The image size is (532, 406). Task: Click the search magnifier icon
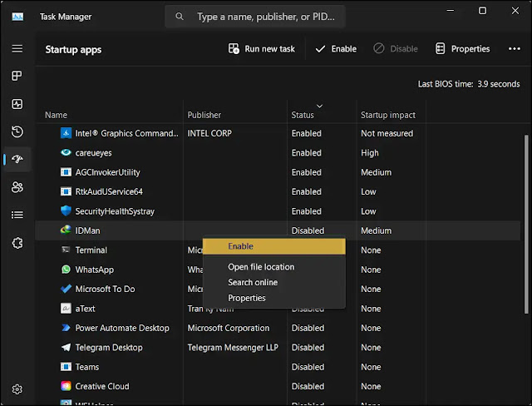pos(180,17)
